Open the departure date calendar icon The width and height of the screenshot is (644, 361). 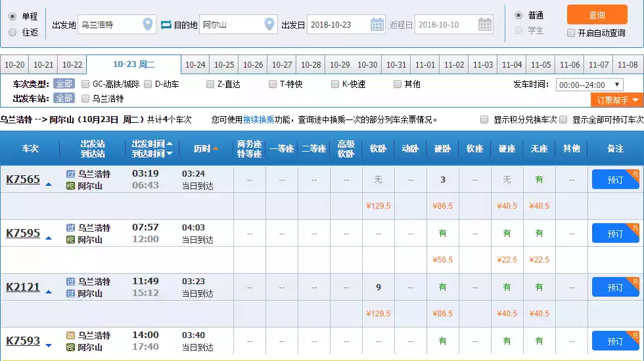[377, 25]
